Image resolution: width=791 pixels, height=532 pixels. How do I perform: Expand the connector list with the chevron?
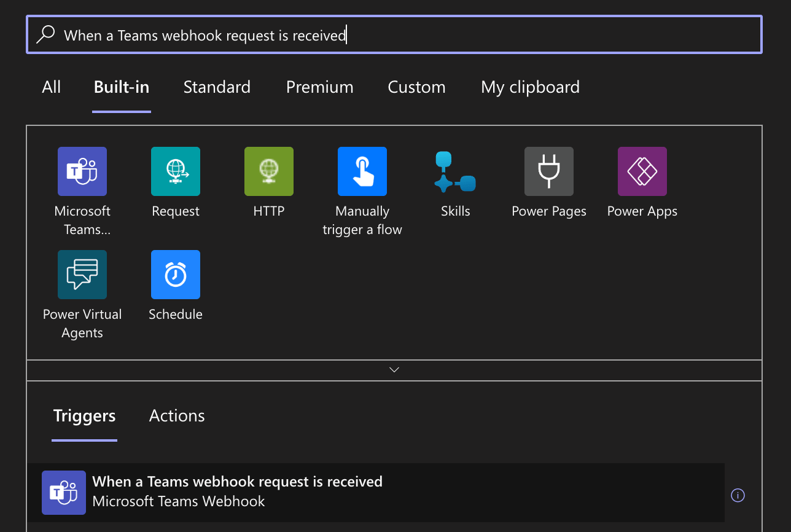click(x=394, y=369)
